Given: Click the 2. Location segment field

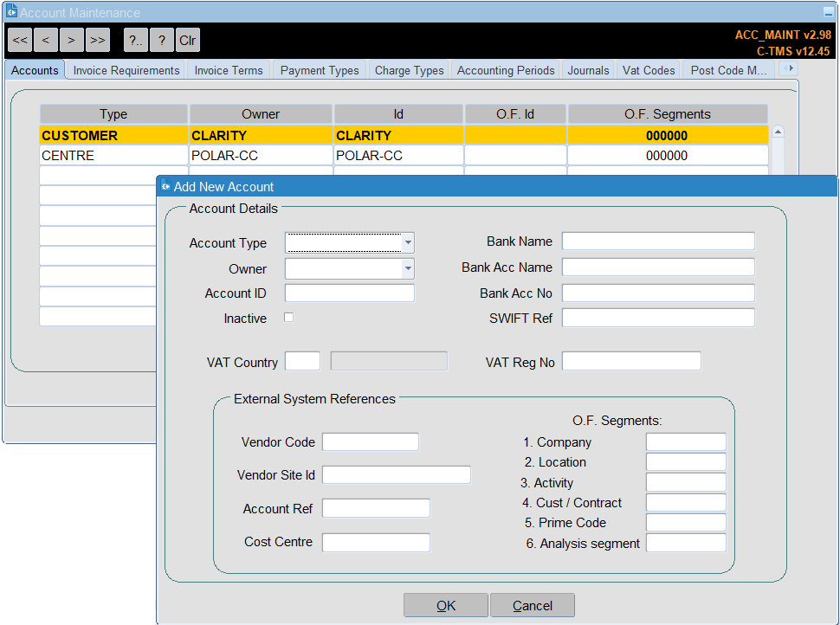Looking at the screenshot, I should 686,461.
